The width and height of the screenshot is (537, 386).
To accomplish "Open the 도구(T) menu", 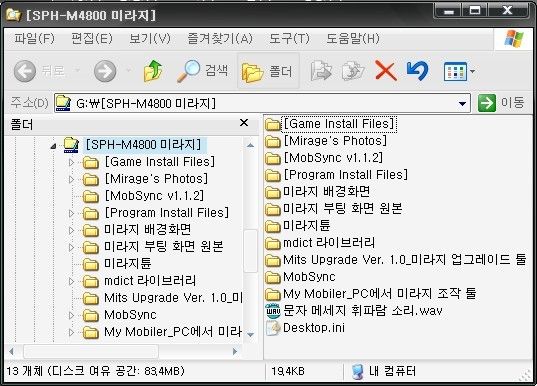I will (x=289, y=38).
